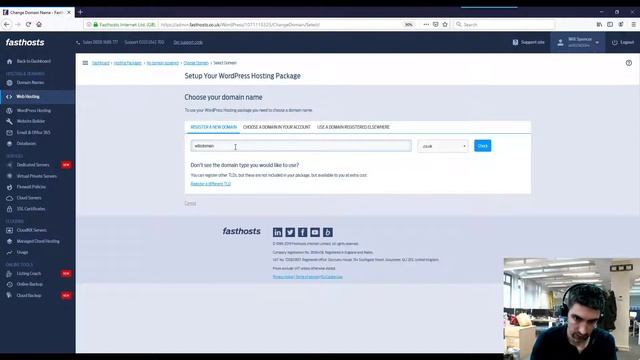The height and width of the screenshot is (360, 640).
Task: Click the Cancel link
Action: 190,203
